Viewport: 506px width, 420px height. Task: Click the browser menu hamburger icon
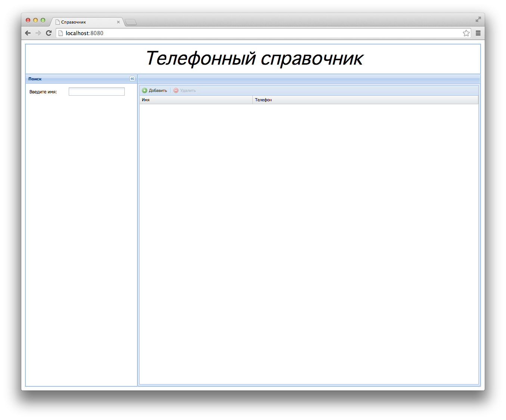coord(478,33)
